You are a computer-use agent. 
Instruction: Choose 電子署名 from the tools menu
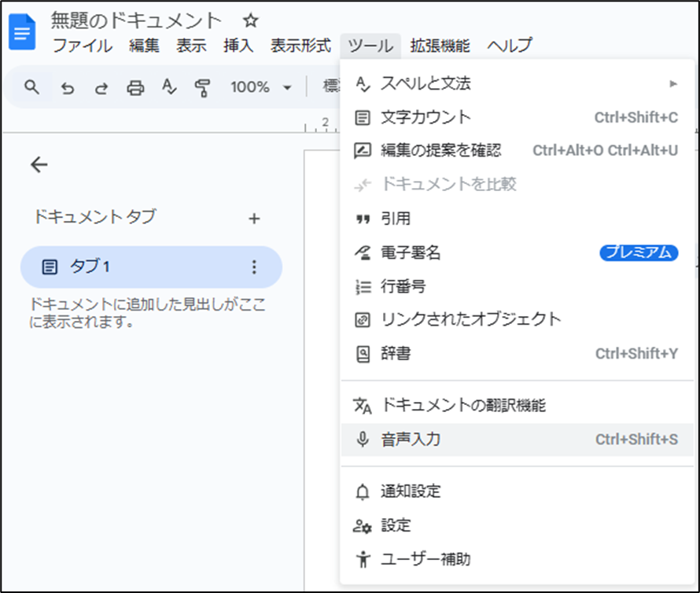pos(517,252)
